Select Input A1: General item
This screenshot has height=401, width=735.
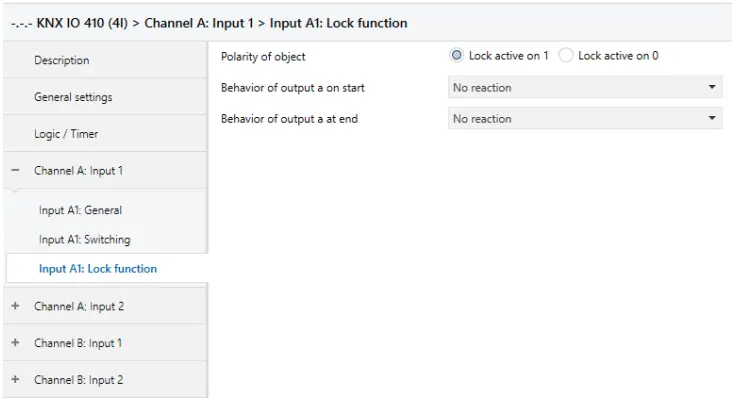coord(80,211)
